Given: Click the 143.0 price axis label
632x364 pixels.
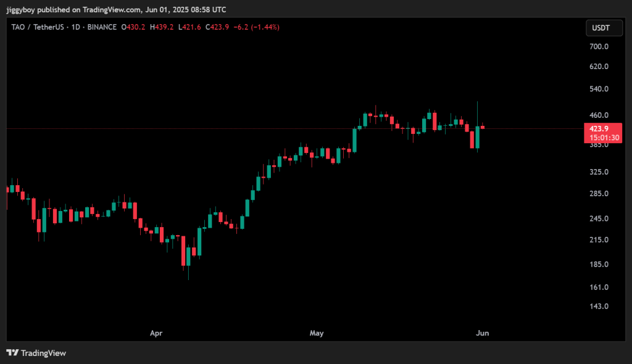Looking at the screenshot, I should [599, 307].
